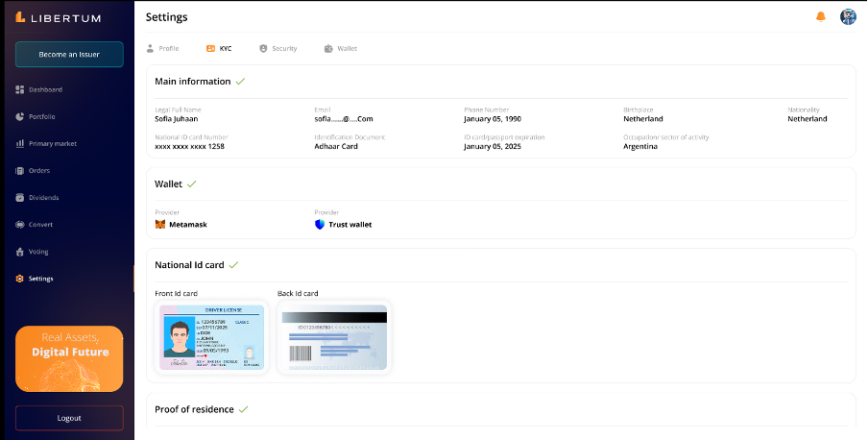Open Dashboard from the sidebar

44,89
